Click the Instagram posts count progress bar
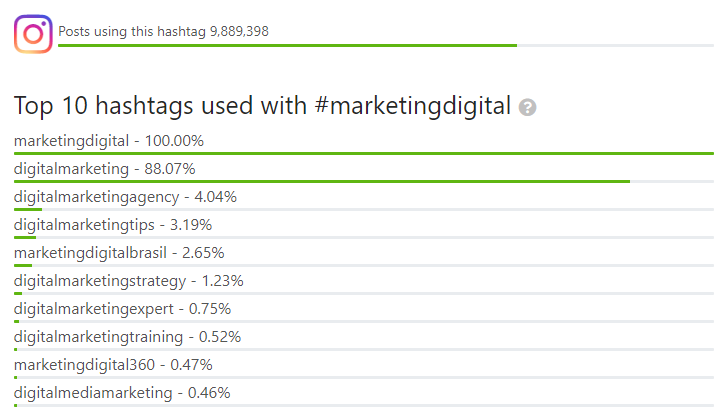This screenshot has width=728, height=414. coord(287,45)
